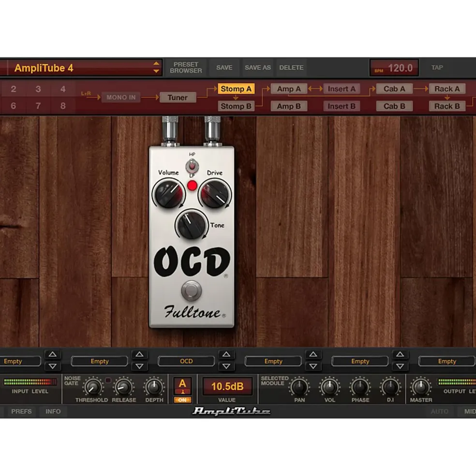Toggle the MONO IN input mode
This screenshot has height=476, width=476.
pyautogui.click(x=121, y=97)
